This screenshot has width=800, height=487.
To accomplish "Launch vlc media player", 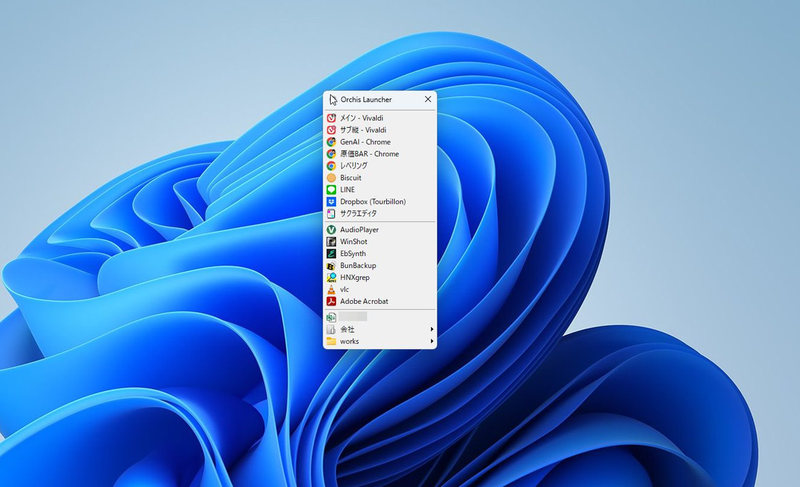I will [x=344, y=289].
